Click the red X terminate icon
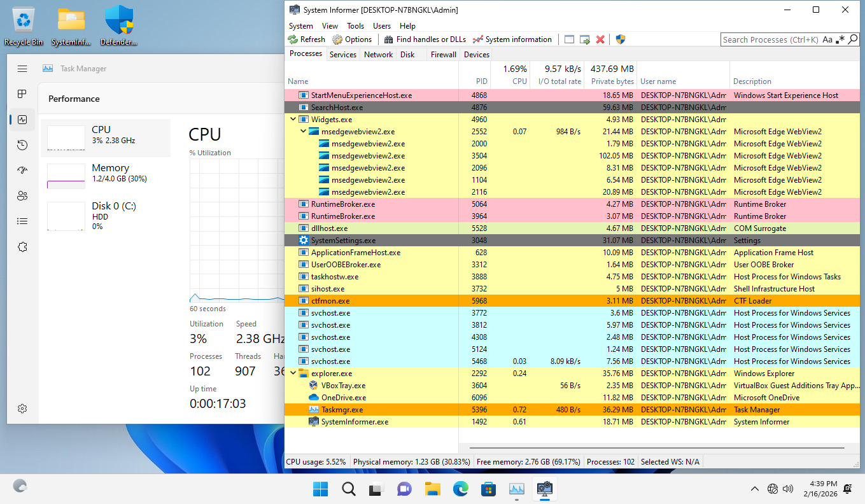This screenshot has height=504, width=865. tap(600, 39)
